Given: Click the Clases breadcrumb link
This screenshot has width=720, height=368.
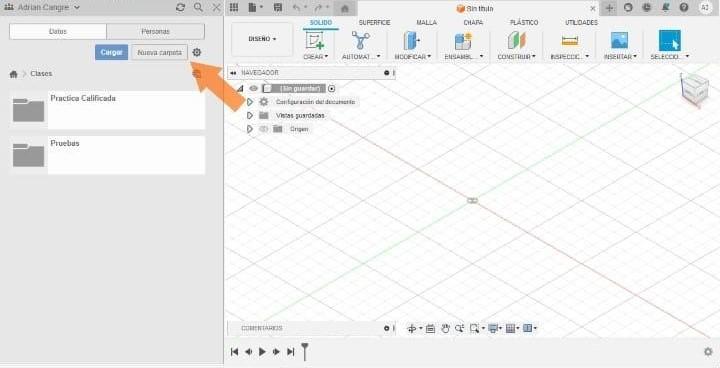Looking at the screenshot, I should [x=41, y=74].
